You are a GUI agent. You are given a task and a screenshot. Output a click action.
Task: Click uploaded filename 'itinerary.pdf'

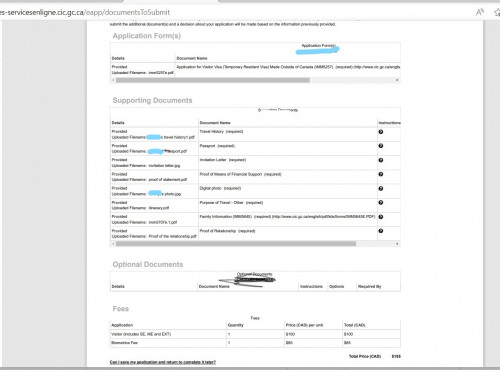[159, 208]
